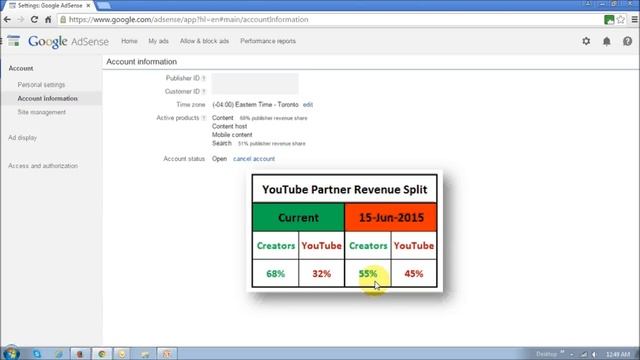Viewport: 640px width, 360px height.
Task: Bookmark this page with the star icon
Action: pyautogui.click(x=621, y=20)
